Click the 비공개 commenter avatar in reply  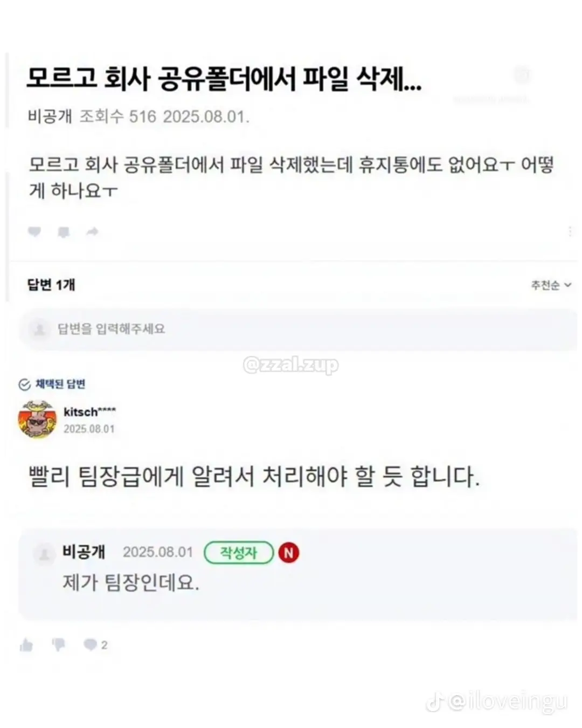tap(44, 554)
